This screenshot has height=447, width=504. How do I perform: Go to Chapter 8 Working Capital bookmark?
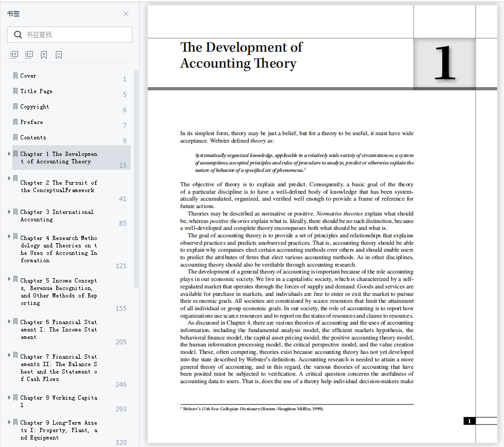[59, 401]
